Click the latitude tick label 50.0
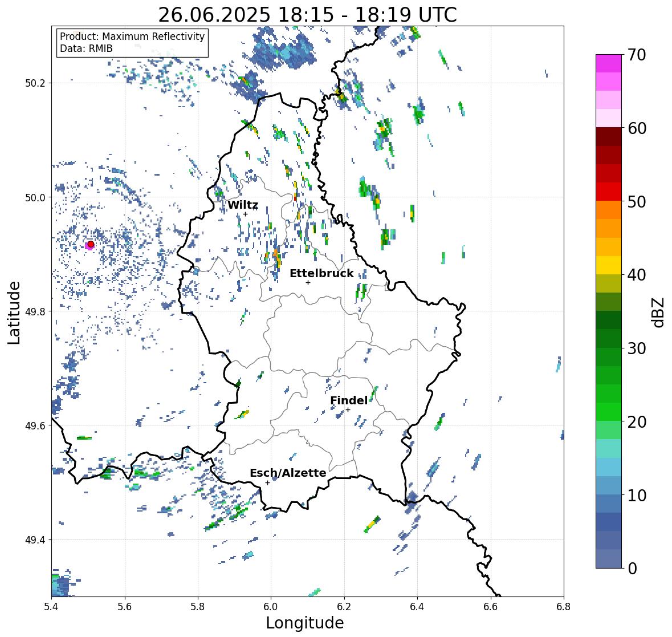 (35, 198)
